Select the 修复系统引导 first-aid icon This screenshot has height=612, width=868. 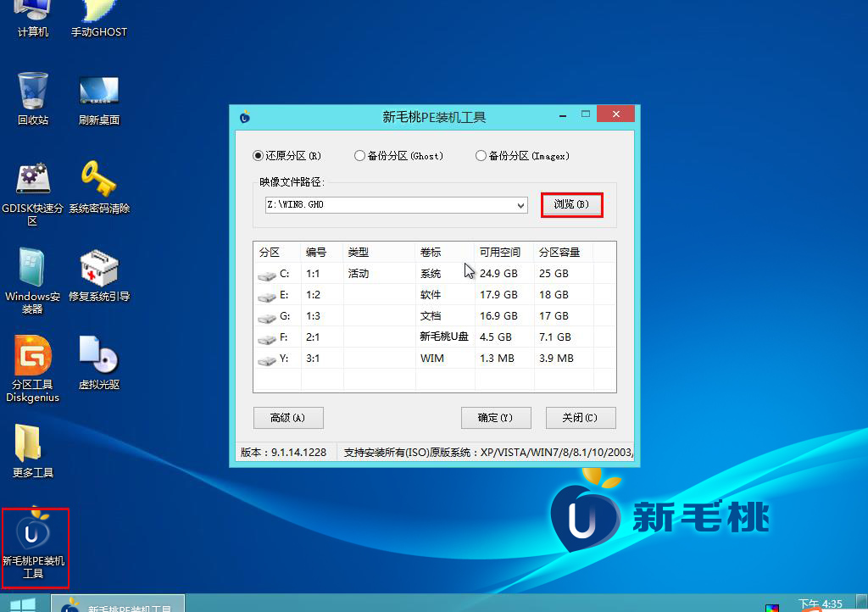[99, 275]
